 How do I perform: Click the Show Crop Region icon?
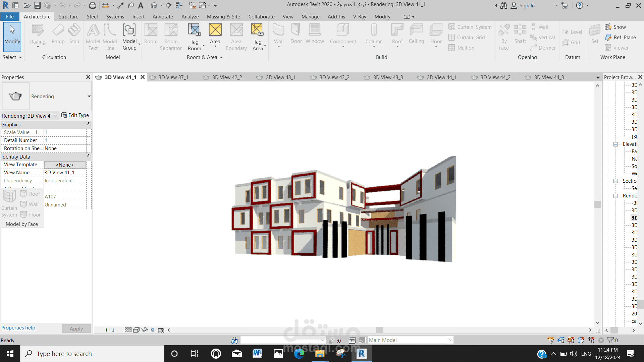(x=161, y=330)
